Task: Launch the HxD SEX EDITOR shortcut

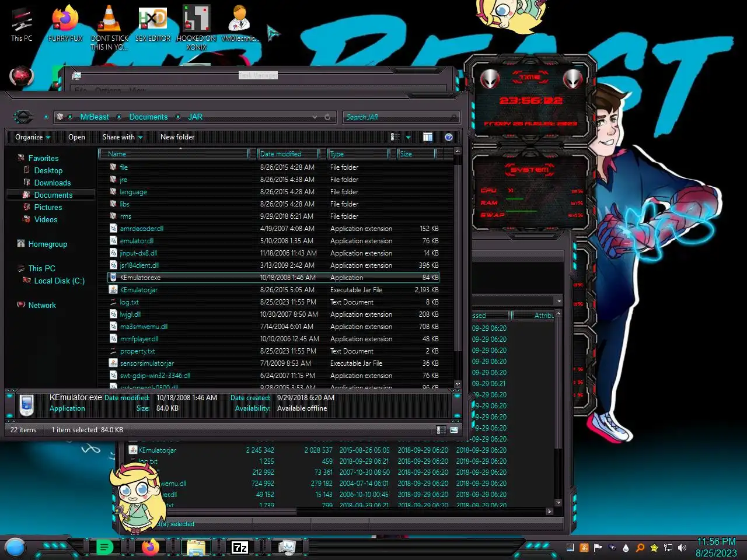Action: (153, 24)
